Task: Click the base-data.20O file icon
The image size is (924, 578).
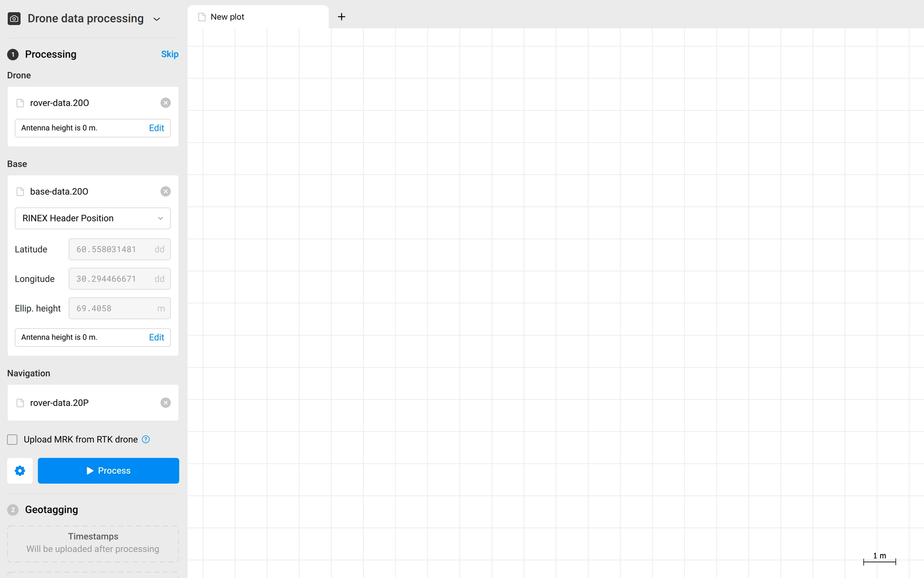Action: click(x=20, y=192)
